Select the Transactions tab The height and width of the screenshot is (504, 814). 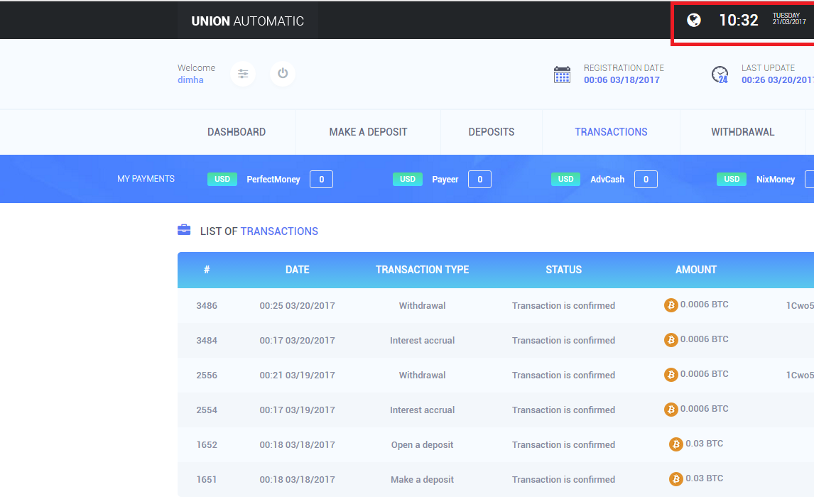pyautogui.click(x=611, y=132)
